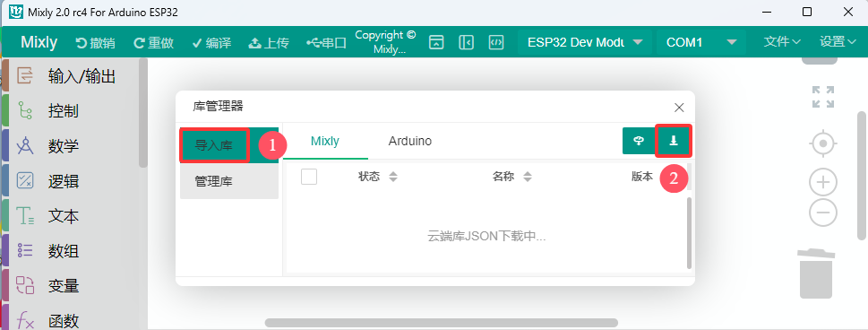Viewport: 868px width, 330px height.
Task: Click the library list vertical scrollbar
Action: coord(689,233)
